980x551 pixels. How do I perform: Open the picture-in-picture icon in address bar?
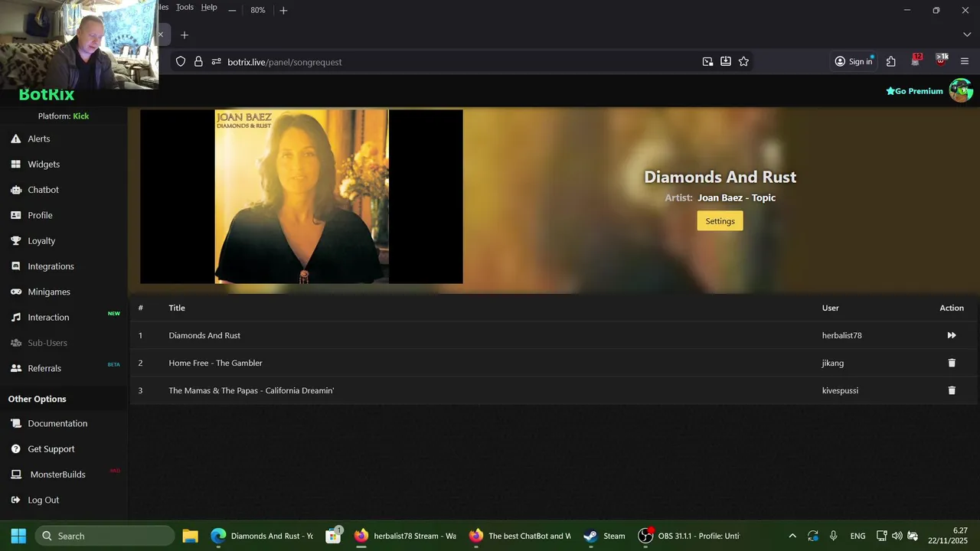tap(707, 62)
